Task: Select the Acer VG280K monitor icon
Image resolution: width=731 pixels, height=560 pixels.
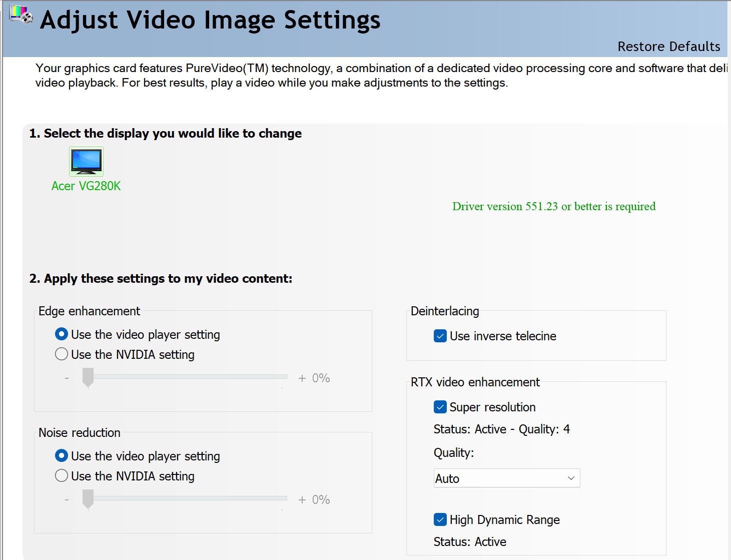Action: (x=86, y=162)
